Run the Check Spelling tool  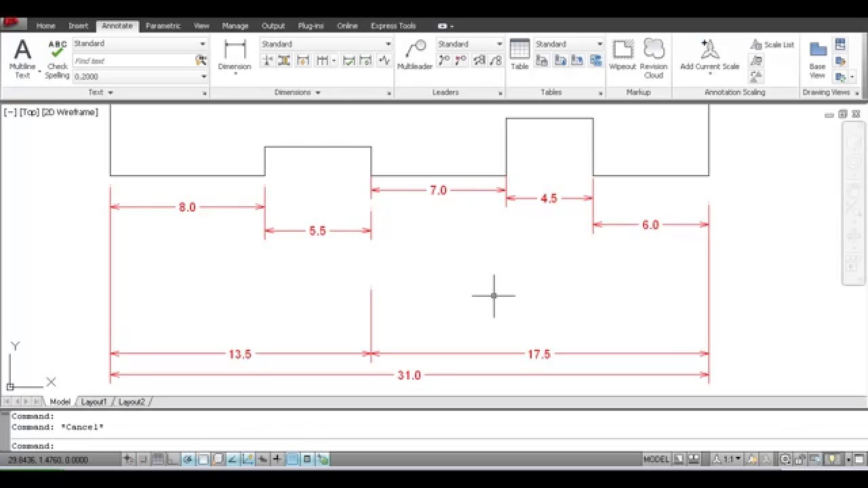58,58
